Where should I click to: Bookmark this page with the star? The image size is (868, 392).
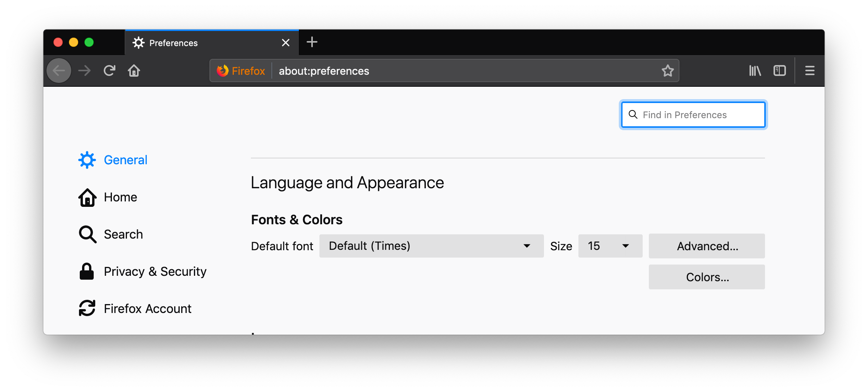point(667,71)
